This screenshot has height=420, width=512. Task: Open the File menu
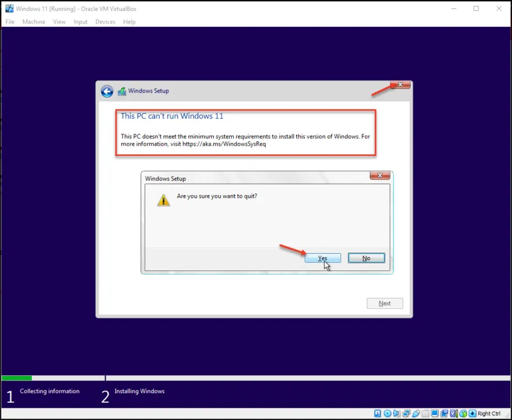click(x=10, y=22)
